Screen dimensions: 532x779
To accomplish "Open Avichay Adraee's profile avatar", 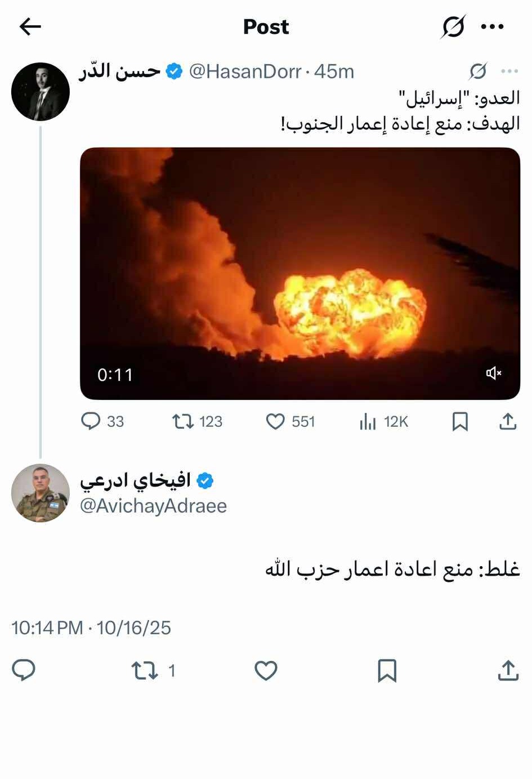I will coord(41,493).
